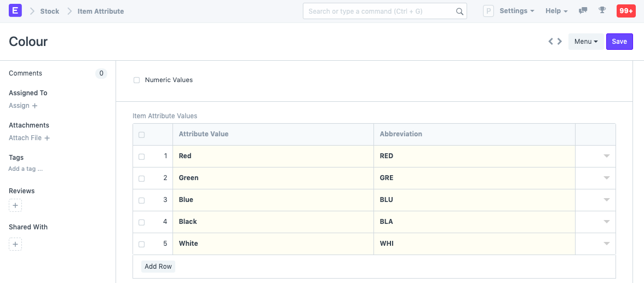Go to next document arrow
Image resolution: width=644 pixels, height=283 pixels.
tap(560, 41)
